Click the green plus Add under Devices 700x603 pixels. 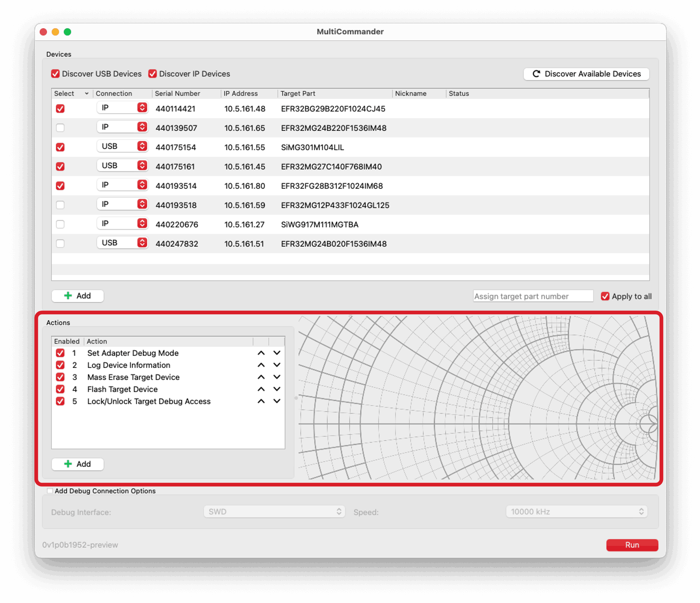tap(77, 296)
